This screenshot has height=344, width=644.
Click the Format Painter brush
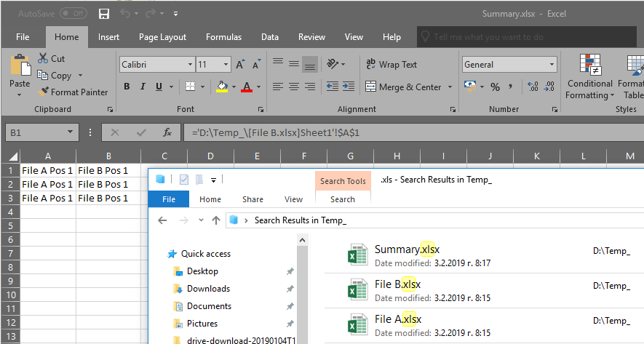pyautogui.click(x=44, y=92)
